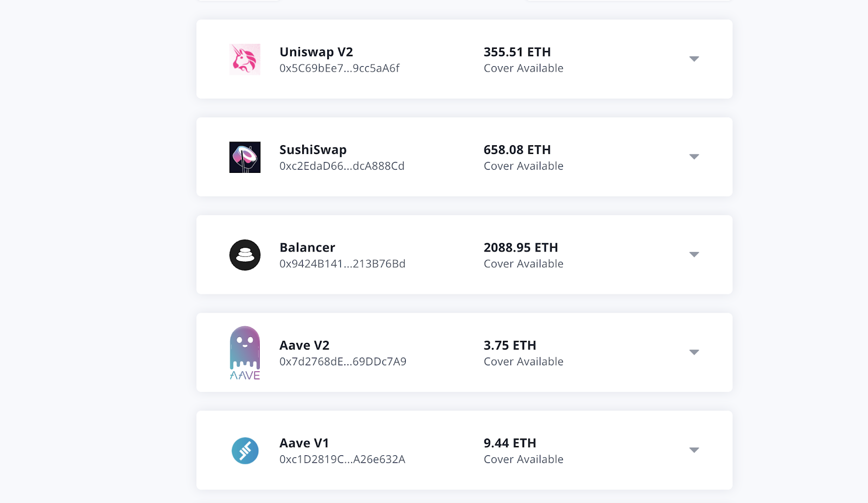The image size is (868, 503).
Task: Click address 0xc1D2819C...A26e632A
Action: (x=342, y=460)
